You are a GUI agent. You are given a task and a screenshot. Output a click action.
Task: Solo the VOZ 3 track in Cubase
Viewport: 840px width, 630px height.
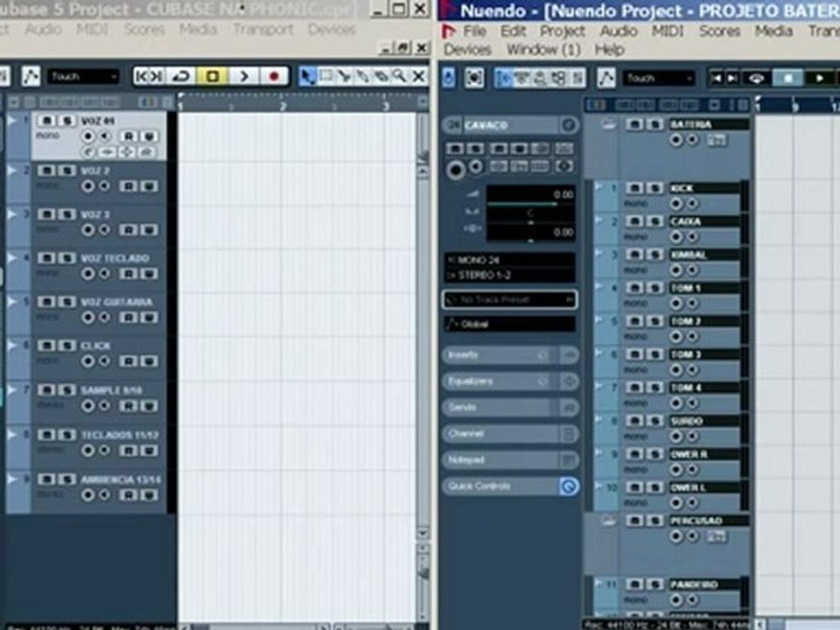tap(67, 214)
